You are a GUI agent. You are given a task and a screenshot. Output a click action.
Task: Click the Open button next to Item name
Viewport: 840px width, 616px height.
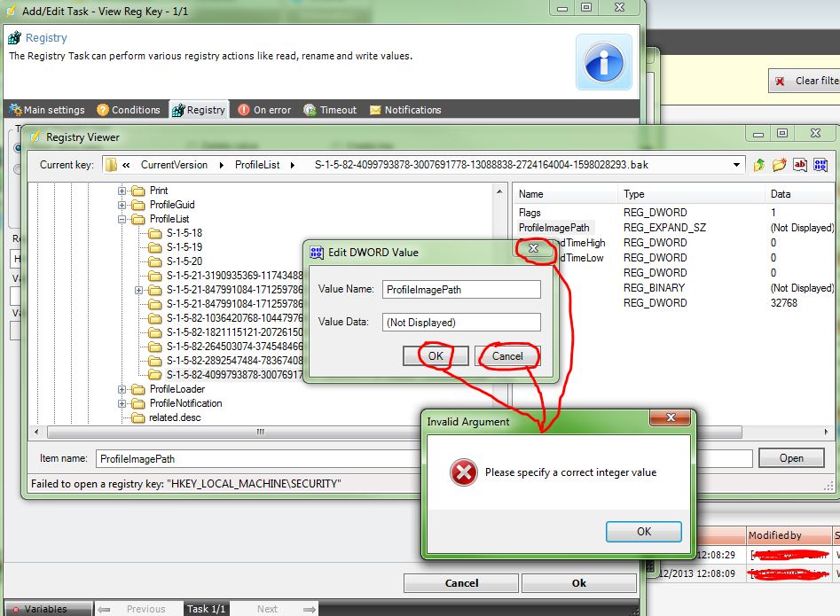791,458
